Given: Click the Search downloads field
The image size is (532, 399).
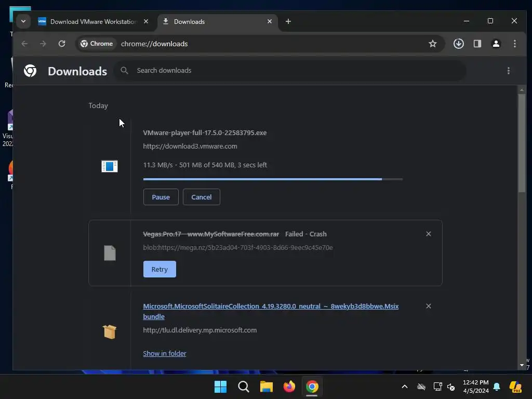Looking at the screenshot, I should point(290,71).
